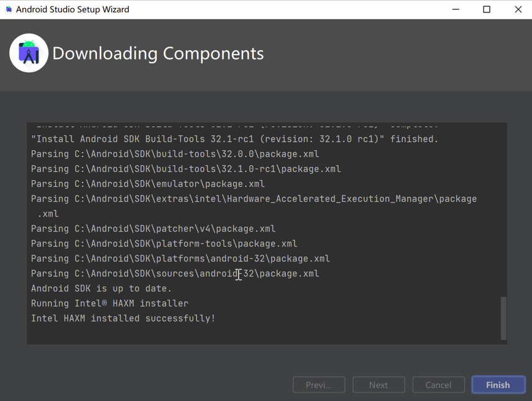Maximize the Setup Wizard window

pyautogui.click(x=487, y=9)
